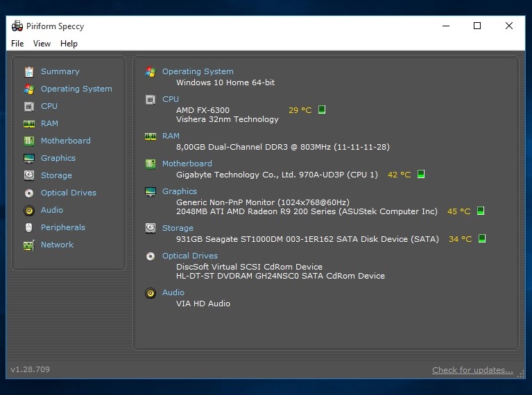Open the Help menu
Image resolution: width=532 pixels, height=395 pixels.
tap(69, 44)
